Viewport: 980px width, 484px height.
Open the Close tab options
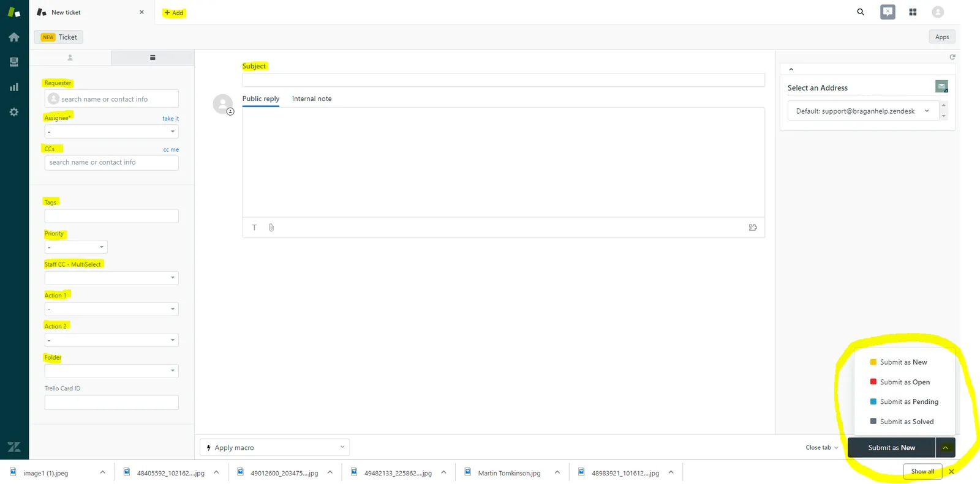click(822, 448)
